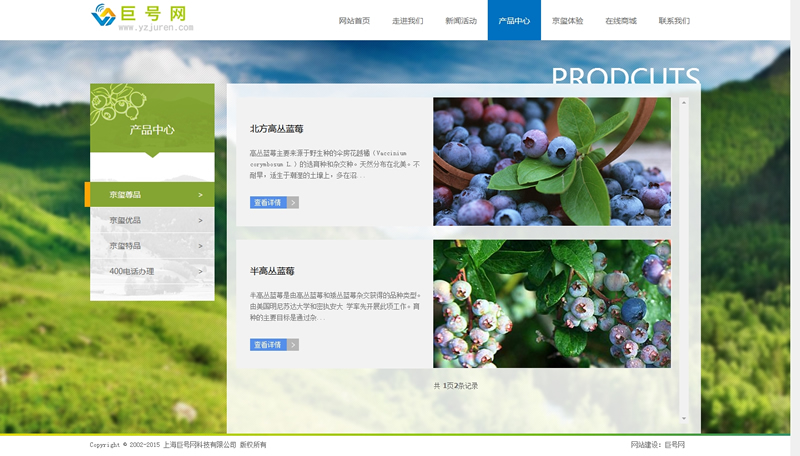The height and width of the screenshot is (456, 800).
Task: Click the 巨号网 logo icon
Action: (103, 15)
